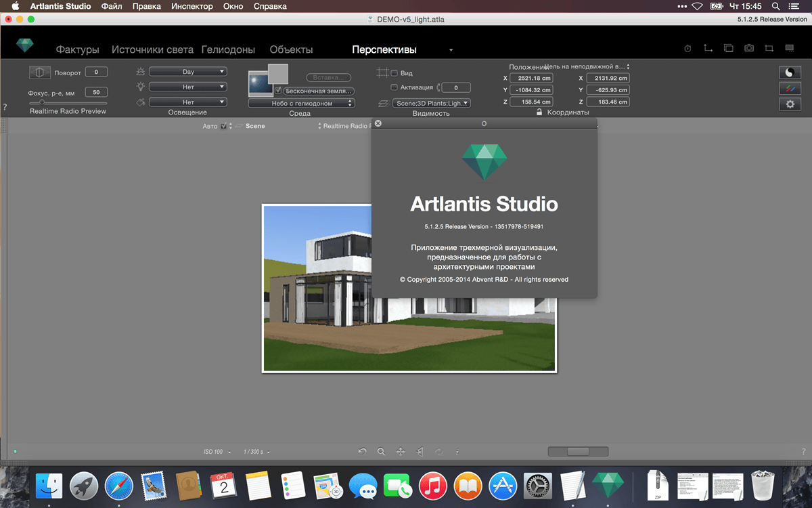812x508 pixels.
Task: Click the axis coordinates icon in the top bar
Action: 708,49
